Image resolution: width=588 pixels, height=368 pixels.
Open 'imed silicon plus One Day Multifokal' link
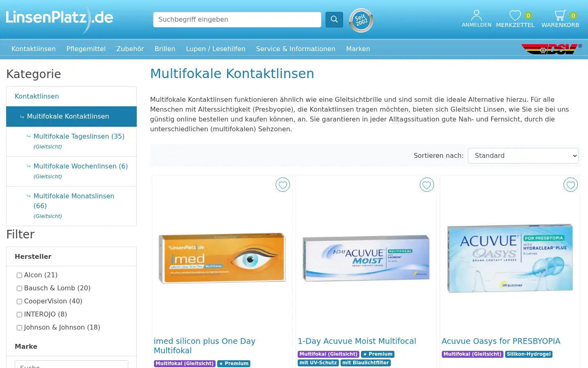click(x=205, y=346)
